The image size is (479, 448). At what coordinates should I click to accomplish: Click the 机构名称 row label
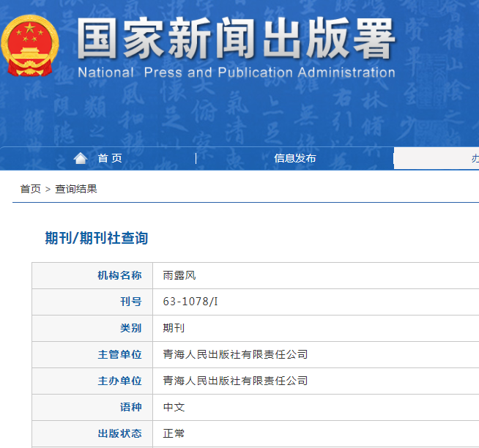(x=119, y=275)
